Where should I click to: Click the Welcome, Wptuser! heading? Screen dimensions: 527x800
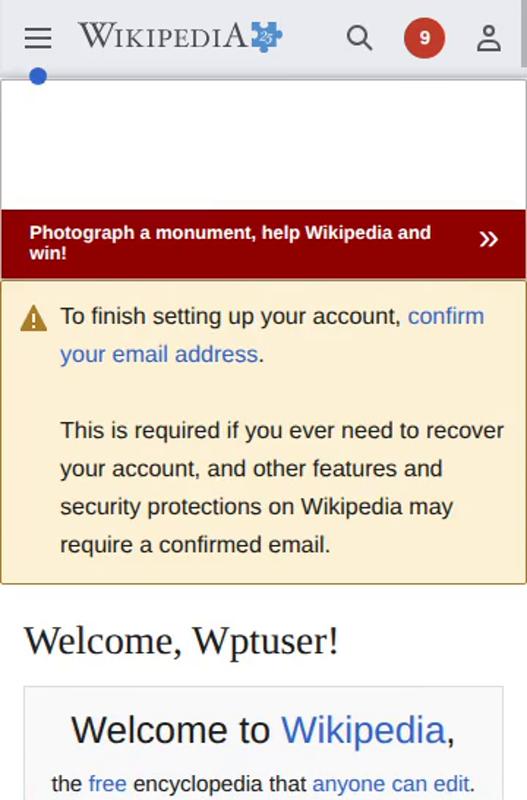[x=181, y=640]
